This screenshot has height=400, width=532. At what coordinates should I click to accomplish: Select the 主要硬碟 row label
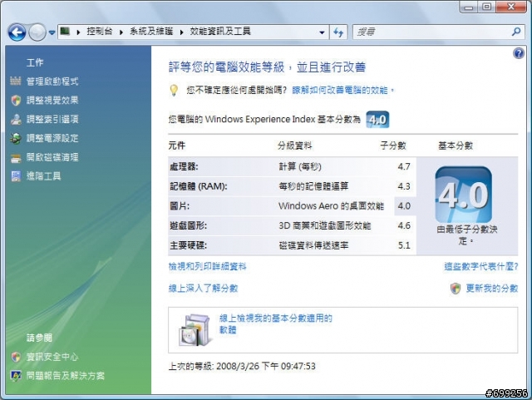pyautogui.click(x=189, y=245)
